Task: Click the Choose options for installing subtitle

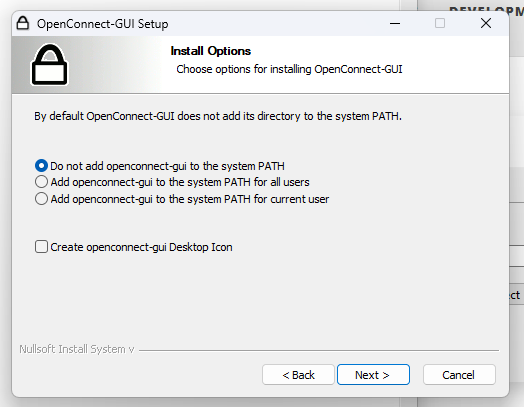Action: coord(289,69)
